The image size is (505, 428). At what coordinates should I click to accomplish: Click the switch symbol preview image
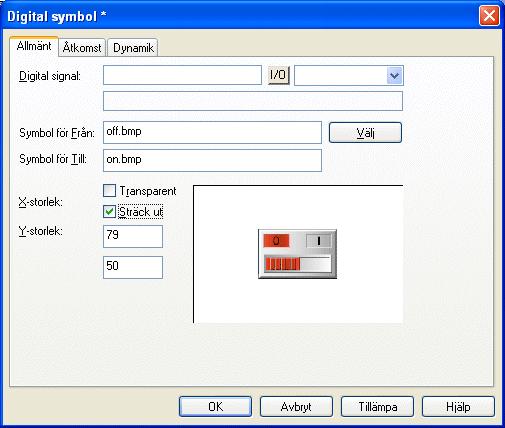pos(297,254)
